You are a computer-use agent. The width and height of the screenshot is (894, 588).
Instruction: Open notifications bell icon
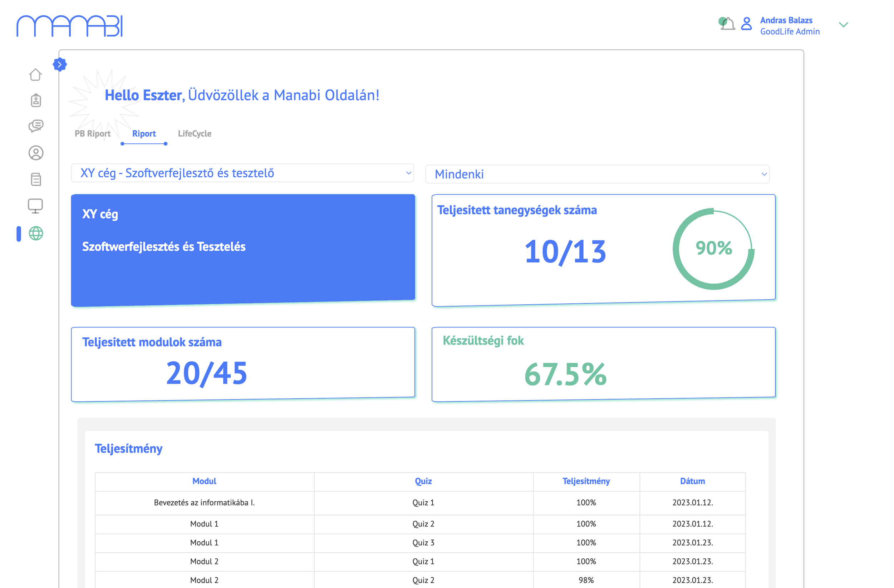tap(728, 24)
